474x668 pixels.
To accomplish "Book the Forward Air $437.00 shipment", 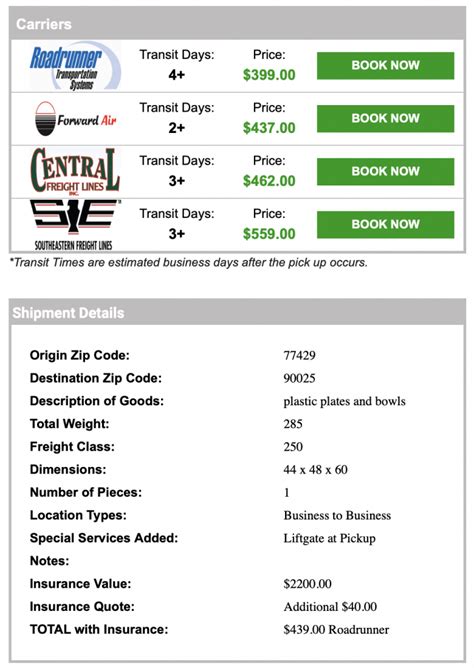I will point(385,118).
